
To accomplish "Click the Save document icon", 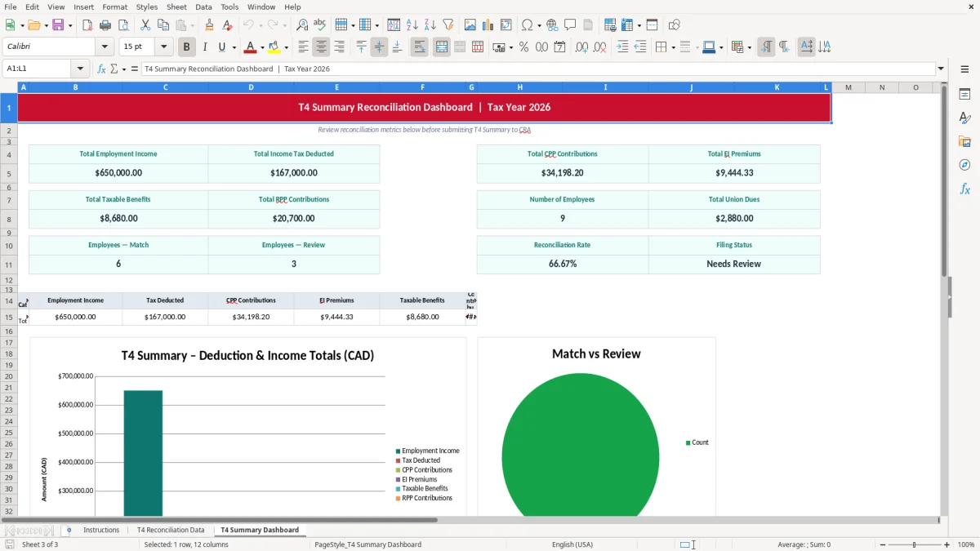I will pyautogui.click(x=58, y=25).
